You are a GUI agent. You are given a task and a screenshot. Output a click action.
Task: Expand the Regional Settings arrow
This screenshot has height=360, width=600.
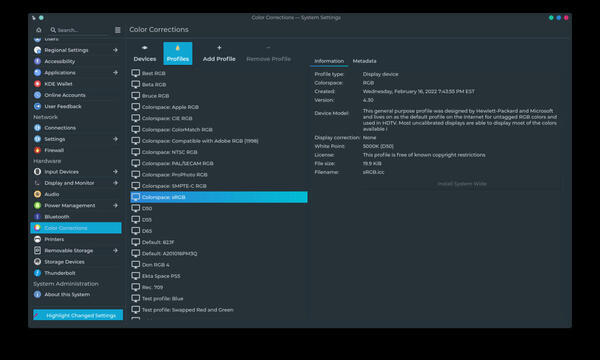115,50
